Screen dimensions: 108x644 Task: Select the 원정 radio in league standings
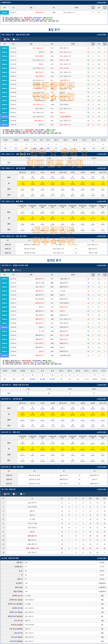tap(21, 494)
